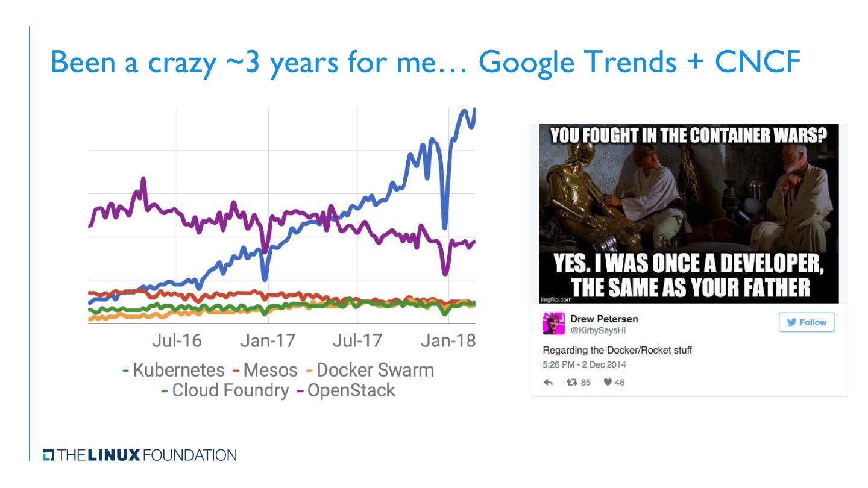Image resolution: width=868 pixels, height=488 pixels.
Task: Click the Jan-17 label on the chart axis
Action: [268, 341]
